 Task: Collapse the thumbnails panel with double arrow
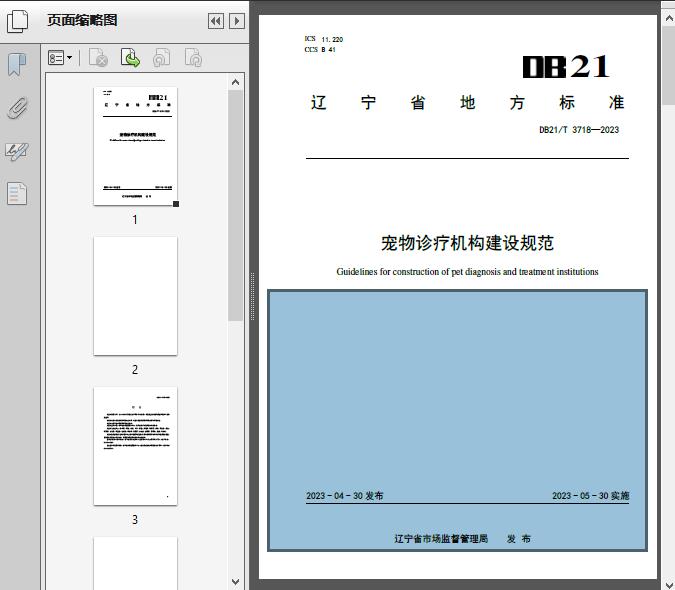coord(216,21)
